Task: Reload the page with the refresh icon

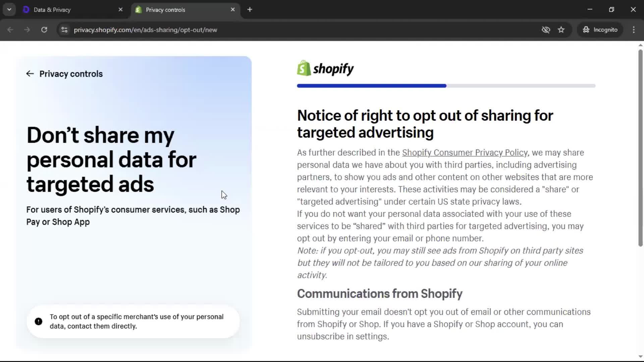Action: (x=44, y=30)
